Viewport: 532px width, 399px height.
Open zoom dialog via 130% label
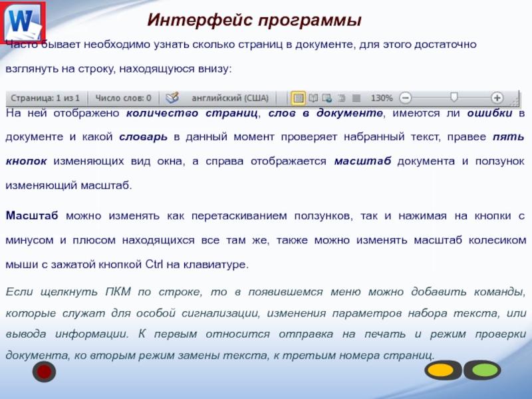[x=382, y=98]
